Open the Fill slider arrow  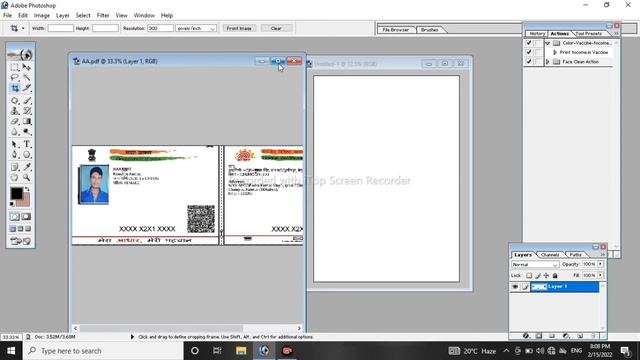[600, 276]
